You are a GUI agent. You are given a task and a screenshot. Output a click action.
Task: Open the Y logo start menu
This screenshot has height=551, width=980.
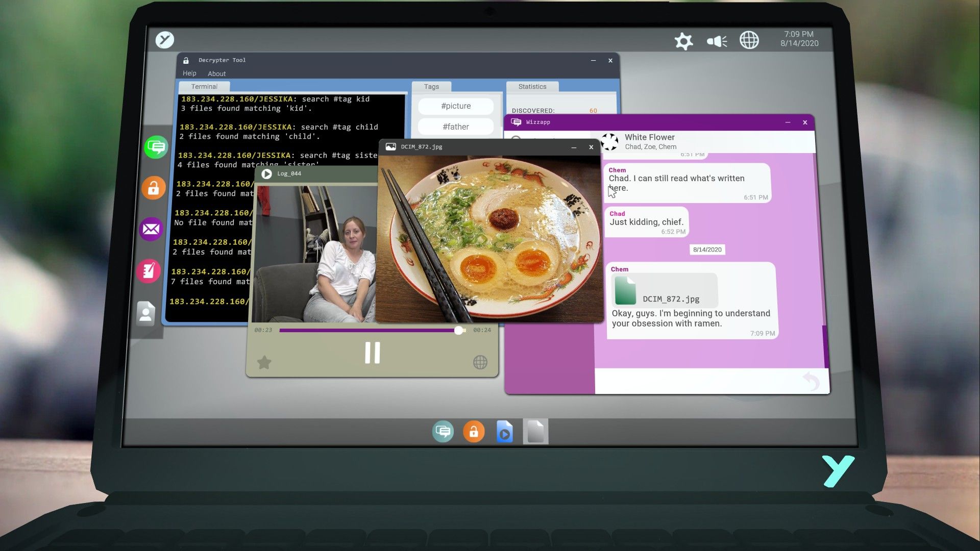click(164, 40)
